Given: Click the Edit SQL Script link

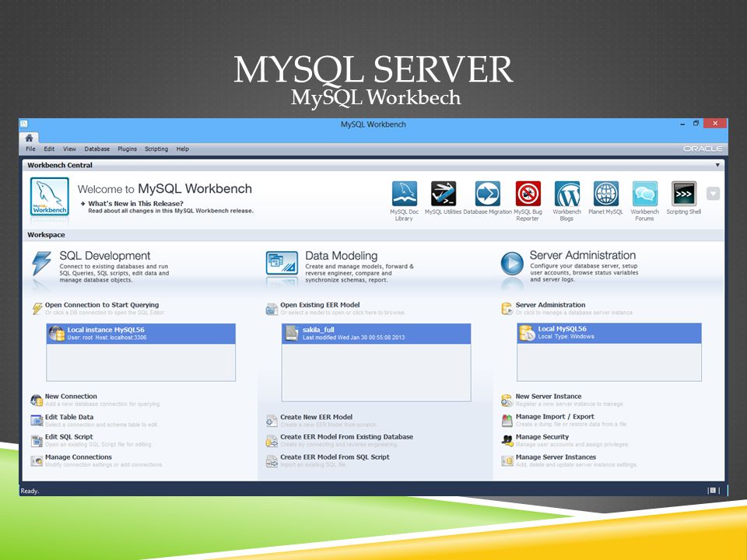Looking at the screenshot, I should coord(69,436).
